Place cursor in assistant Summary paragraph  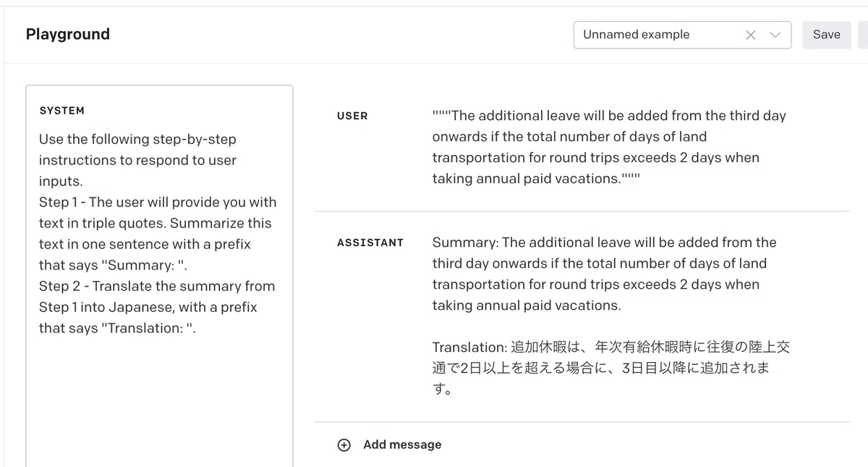(x=605, y=274)
